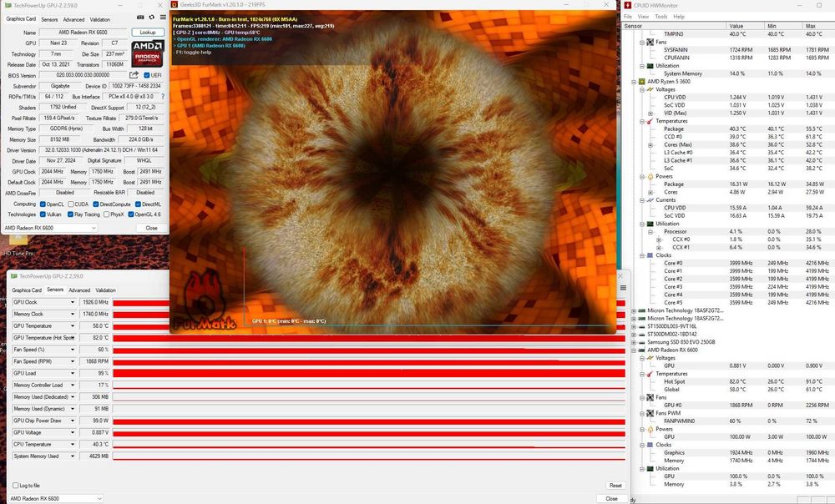The height and width of the screenshot is (504, 835).
Task: Click the GPU name field AMD Radeon RX 6600
Action: pos(83,33)
